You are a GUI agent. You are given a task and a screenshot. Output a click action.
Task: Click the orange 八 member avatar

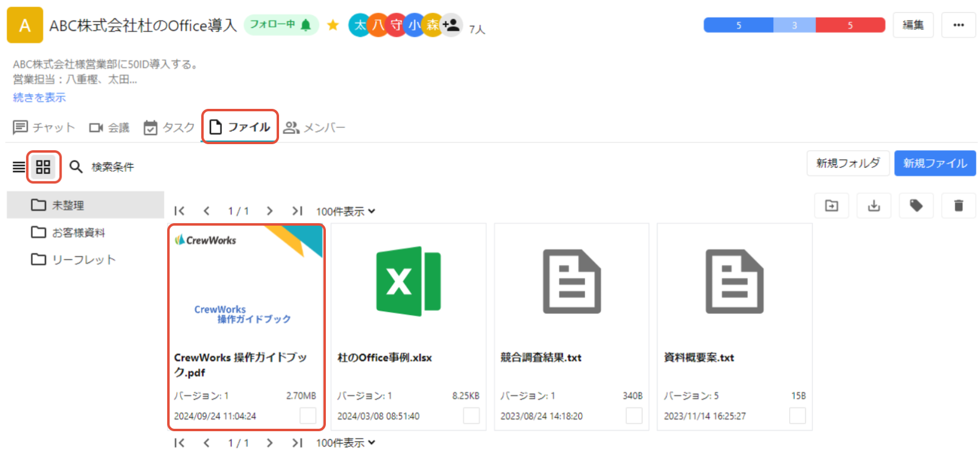378,25
